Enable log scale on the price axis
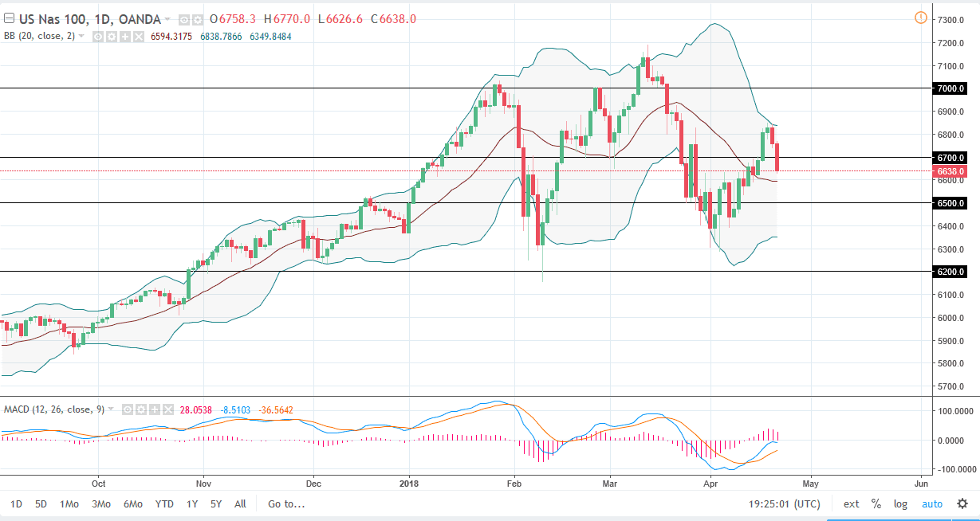 coord(900,503)
